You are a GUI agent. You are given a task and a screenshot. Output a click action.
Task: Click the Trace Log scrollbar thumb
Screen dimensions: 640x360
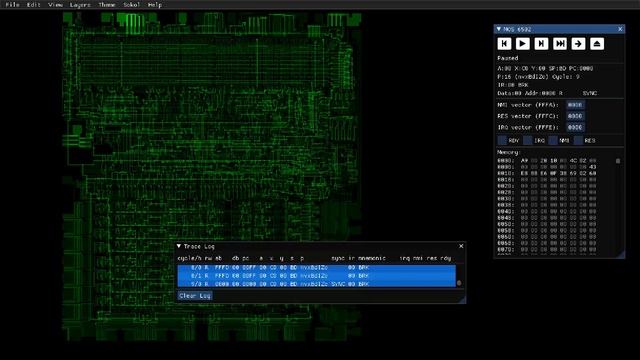pyautogui.click(x=459, y=283)
